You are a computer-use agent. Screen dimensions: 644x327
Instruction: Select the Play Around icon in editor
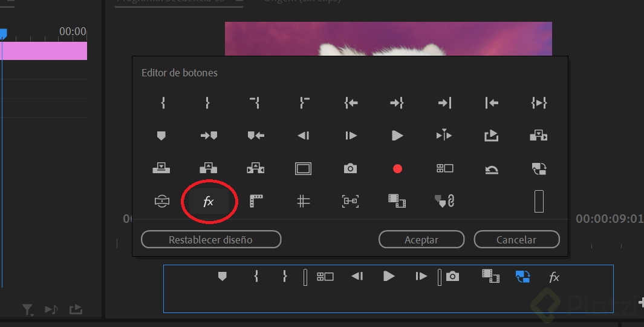(444, 135)
